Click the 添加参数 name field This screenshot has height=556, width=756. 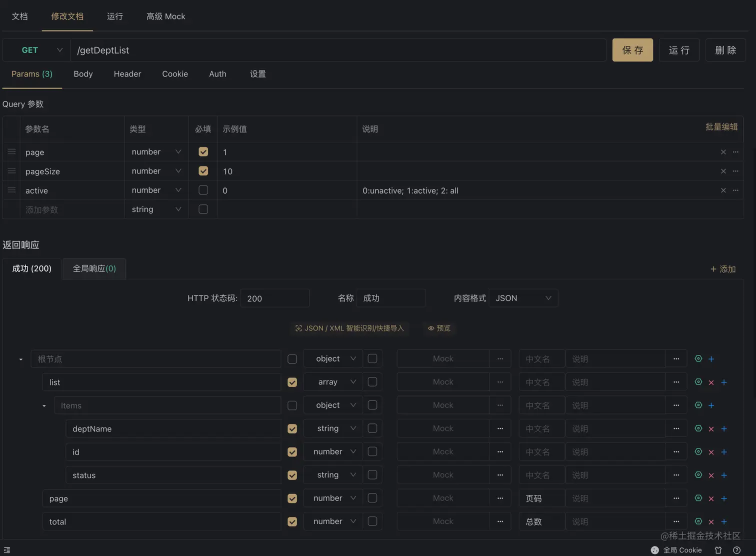[72, 209]
